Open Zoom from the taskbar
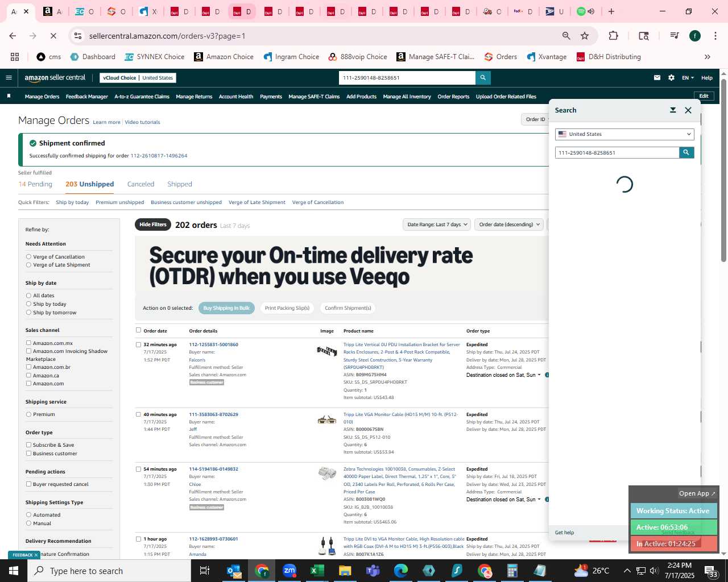This screenshot has width=728, height=582. [289, 571]
